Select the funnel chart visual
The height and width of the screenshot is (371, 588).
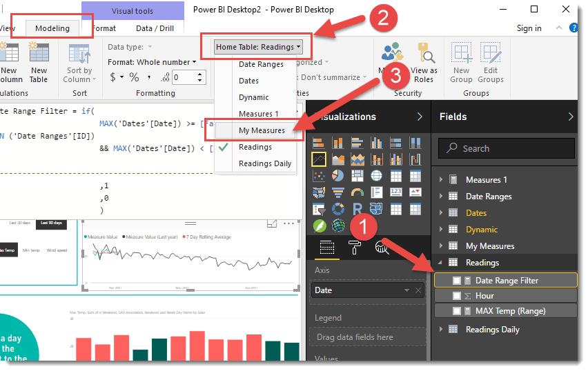pos(338,192)
